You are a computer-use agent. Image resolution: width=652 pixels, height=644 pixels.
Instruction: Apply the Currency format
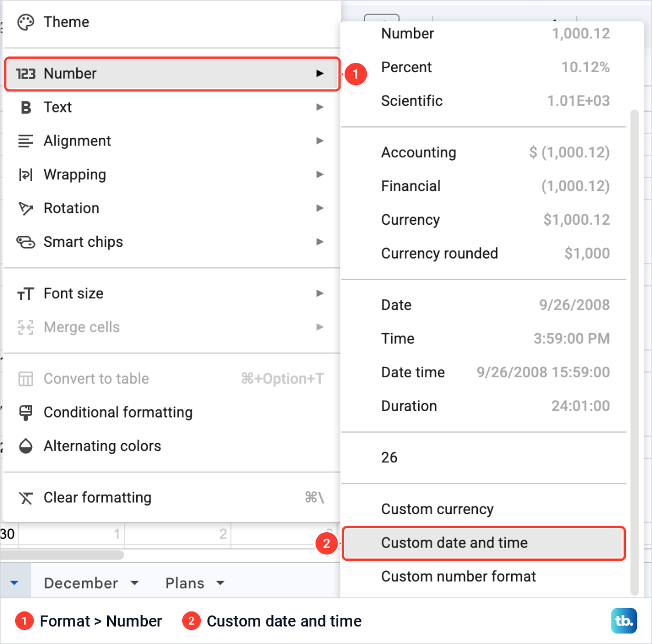click(x=484, y=220)
